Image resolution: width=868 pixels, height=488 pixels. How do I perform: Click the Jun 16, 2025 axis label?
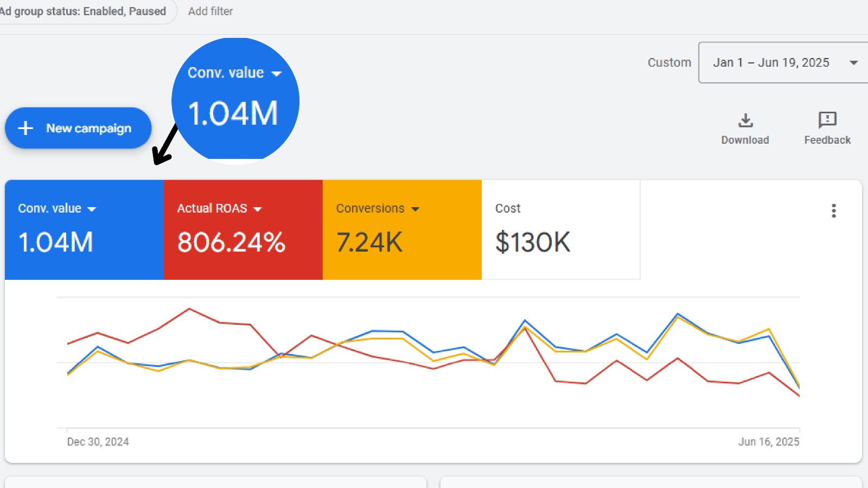[x=768, y=442]
